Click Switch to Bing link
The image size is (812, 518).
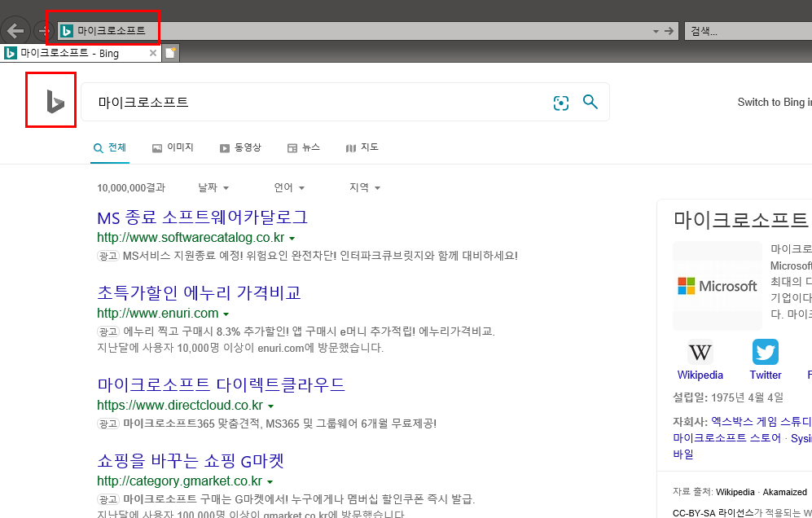775,102
